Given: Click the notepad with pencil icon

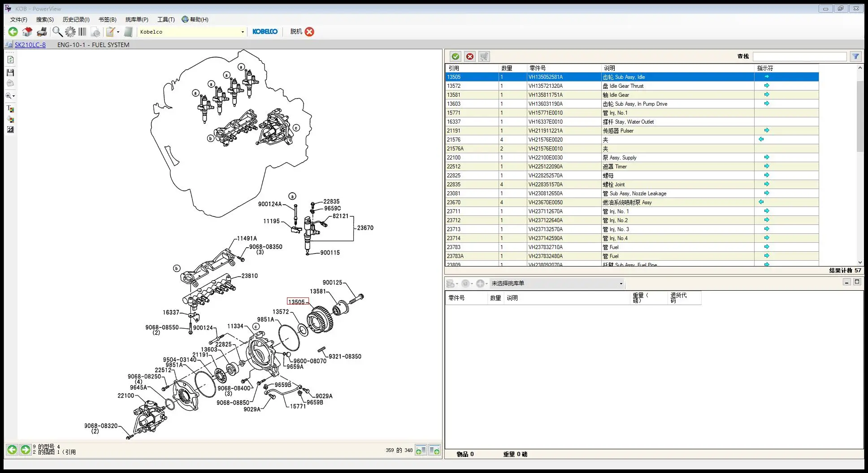Looking at the screenshot, I should tap(110, 32).
